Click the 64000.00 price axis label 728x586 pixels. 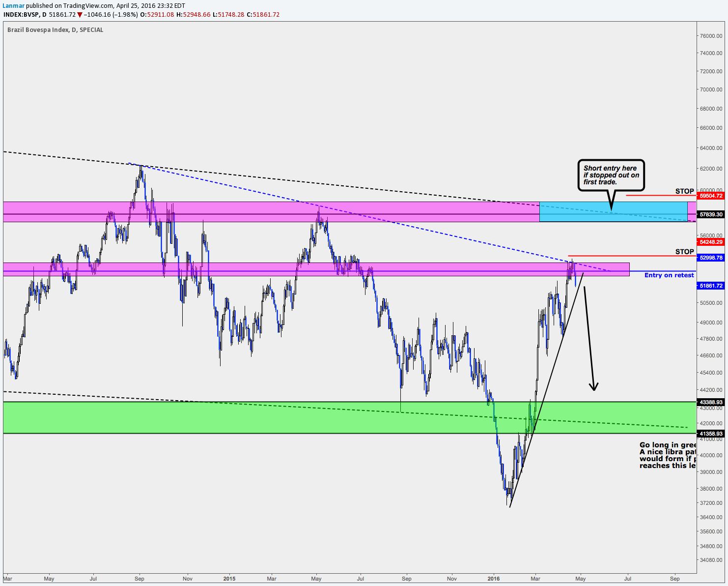(711, 148)
